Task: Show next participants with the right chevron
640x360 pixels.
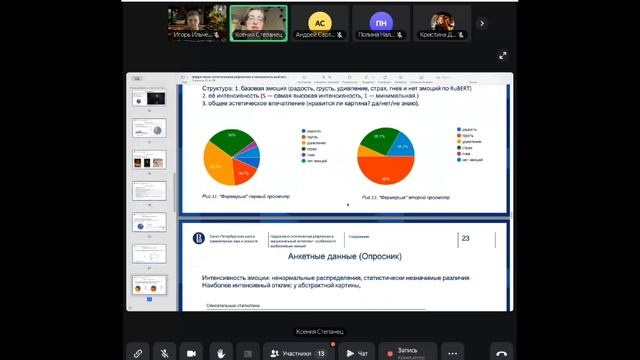Action: point(482,24)
